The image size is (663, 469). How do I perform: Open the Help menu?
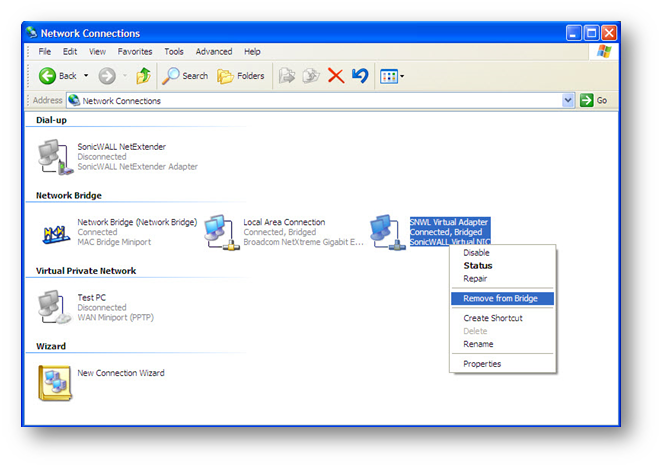pyautogui.click(x=252, y=52)
